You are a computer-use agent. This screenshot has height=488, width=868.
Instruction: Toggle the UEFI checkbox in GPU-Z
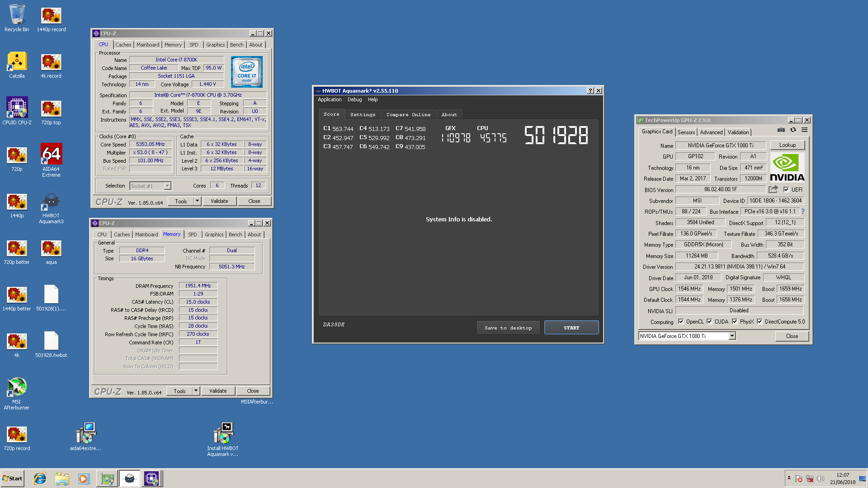[x=786, y=189]
